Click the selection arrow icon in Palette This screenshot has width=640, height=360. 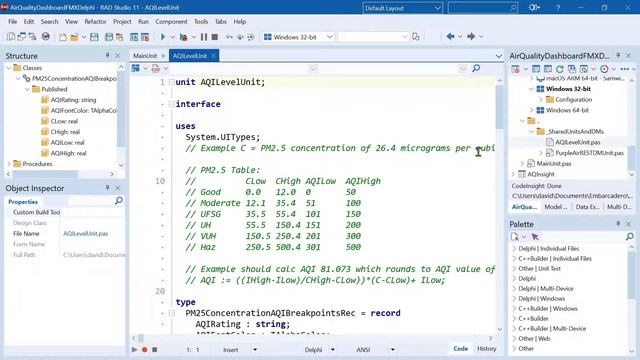tap(535, 237)
